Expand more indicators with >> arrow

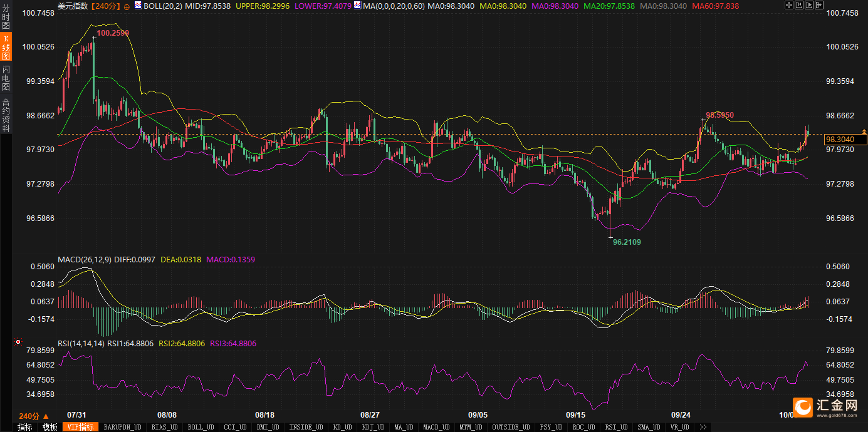(703, 427)
